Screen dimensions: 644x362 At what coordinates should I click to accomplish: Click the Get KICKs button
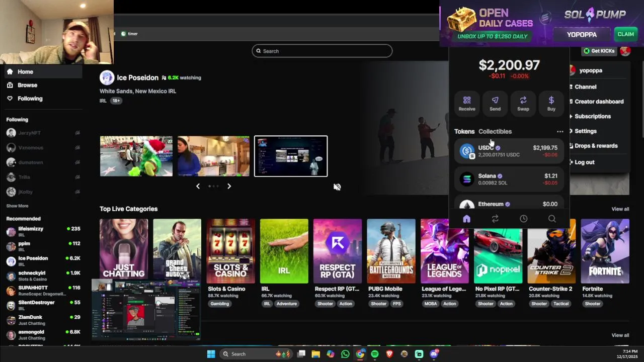coord(599,51)
